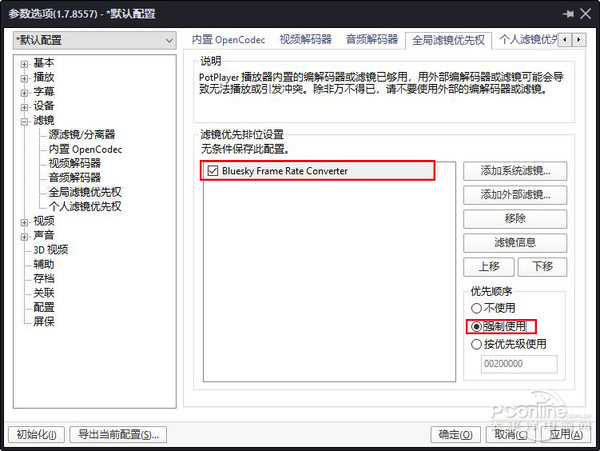Click the 滤镜信息 button
The height and width of the screenshot is (451, 600).
(x=515, y=243)
